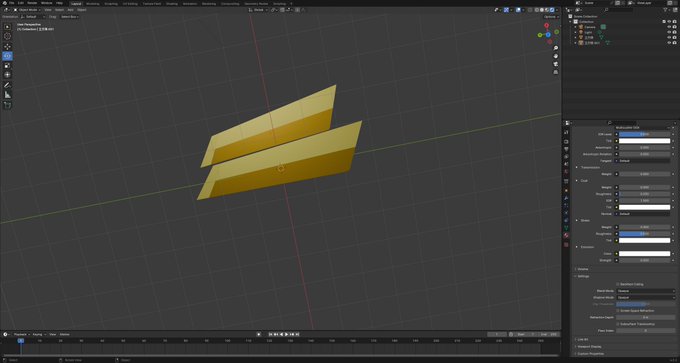This screenshot has width=680, height=363.
Task: Click the Pass Index field
Action: pos(646,330)
